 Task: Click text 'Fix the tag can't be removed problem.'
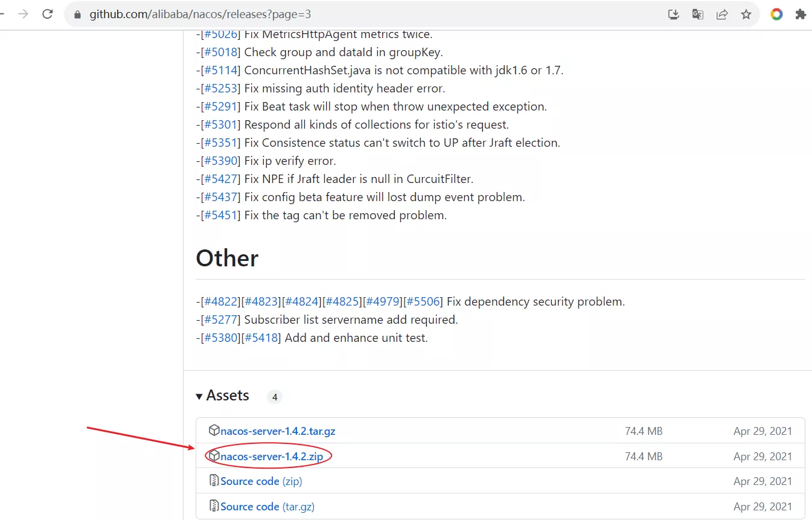pyautogui.click(x=345, y=216)
